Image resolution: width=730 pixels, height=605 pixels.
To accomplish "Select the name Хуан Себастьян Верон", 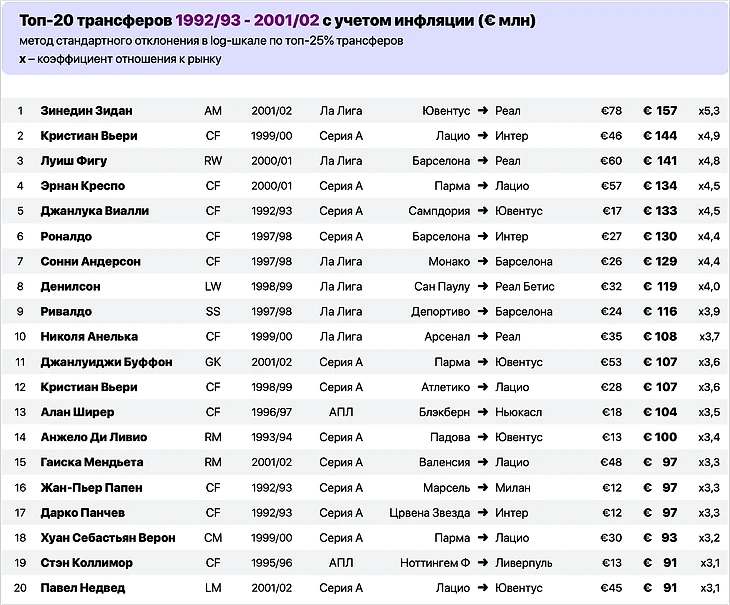I will coord(108,538).
